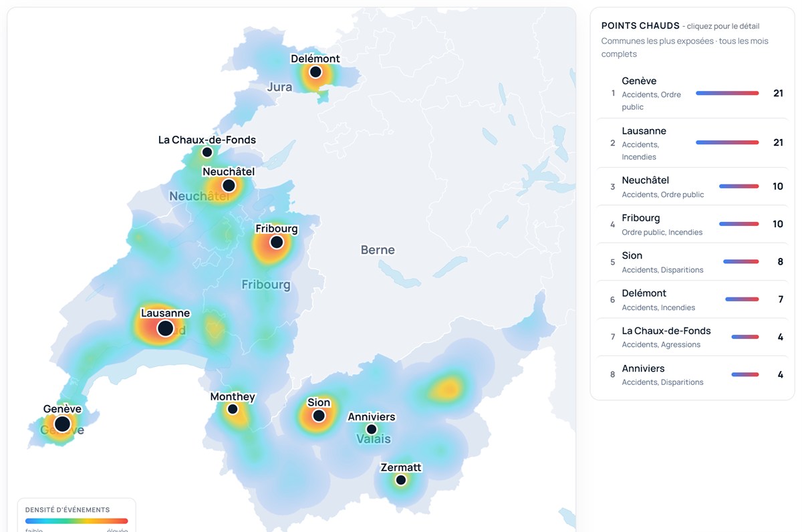Select the Anniviers marker on the map
802x532 pixels.
point(372,429)
